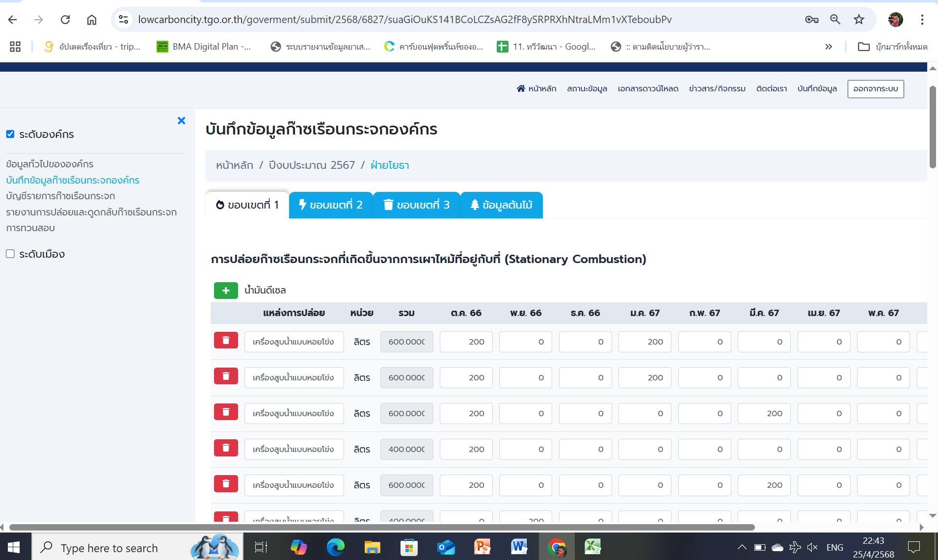
Task: Switch to the ขอบเขตที่ 2 tab
Action: [331, 205]
